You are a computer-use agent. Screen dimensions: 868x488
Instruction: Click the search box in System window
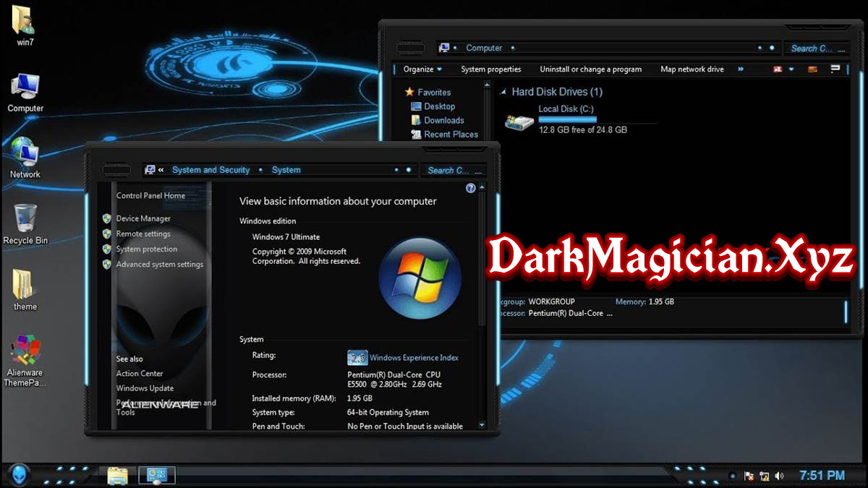(x=453, y=170)
